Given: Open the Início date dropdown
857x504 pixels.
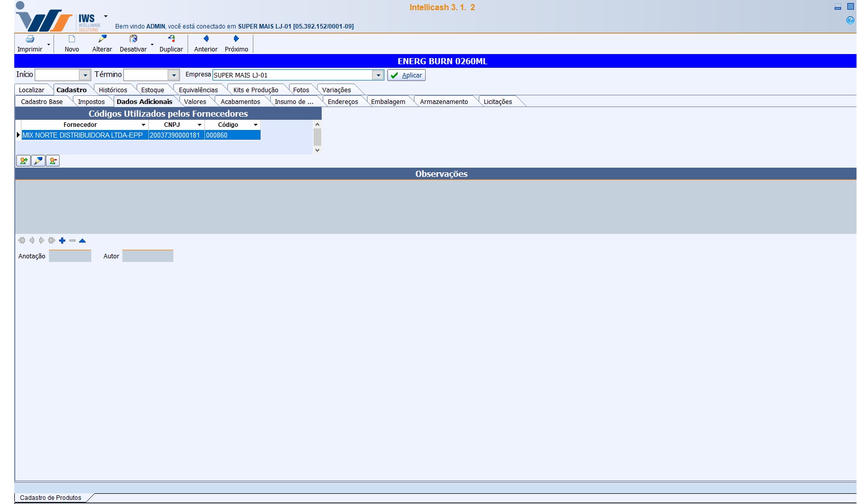Looking at the screenshot, I should click(x=85, y=75).
